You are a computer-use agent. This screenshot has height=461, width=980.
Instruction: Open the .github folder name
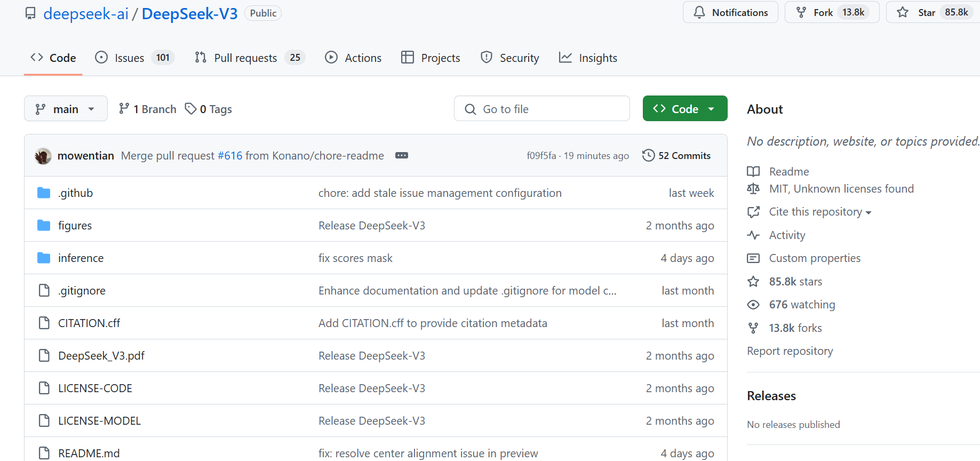point(75,193)
